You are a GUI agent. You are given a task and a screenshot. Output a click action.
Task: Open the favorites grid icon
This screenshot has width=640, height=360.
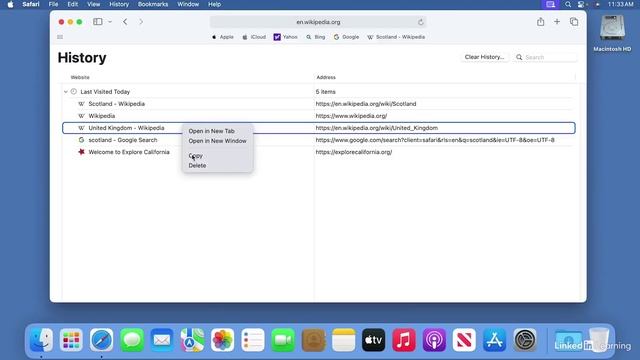60,37
